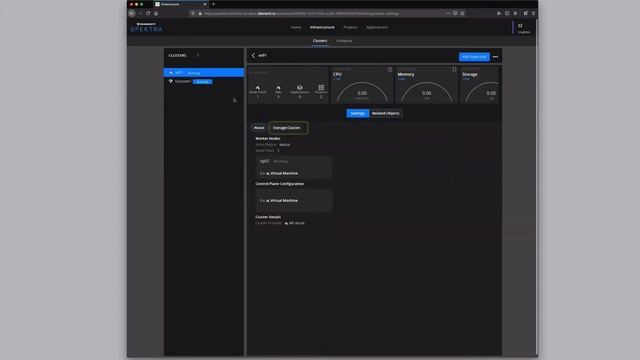640x360 pixels.
Task: Click the icon on CPU card corner
Action: click(390, 69)
